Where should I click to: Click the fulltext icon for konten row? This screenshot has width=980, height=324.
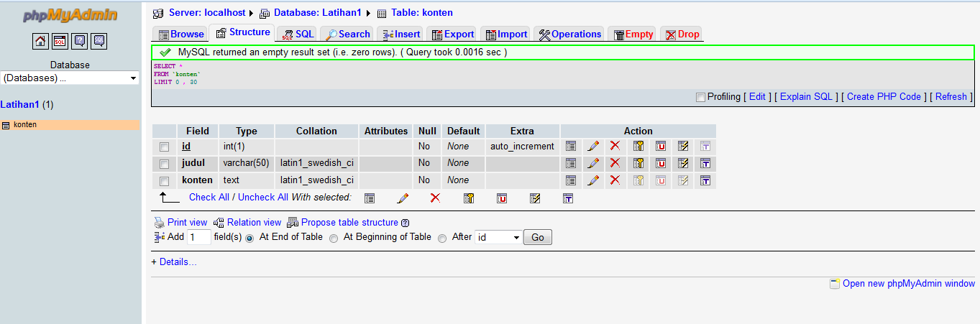tap(705, 180)
